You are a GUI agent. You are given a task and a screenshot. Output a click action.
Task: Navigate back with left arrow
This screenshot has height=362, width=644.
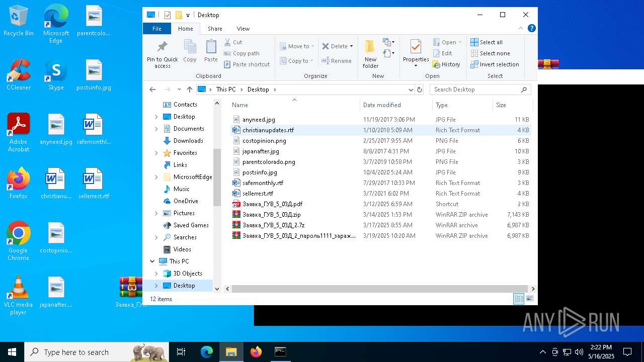click(x=152, y=89)
